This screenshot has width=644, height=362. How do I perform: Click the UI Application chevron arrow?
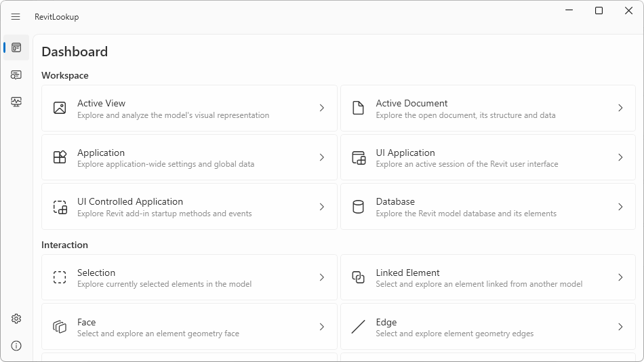(620, 157)
